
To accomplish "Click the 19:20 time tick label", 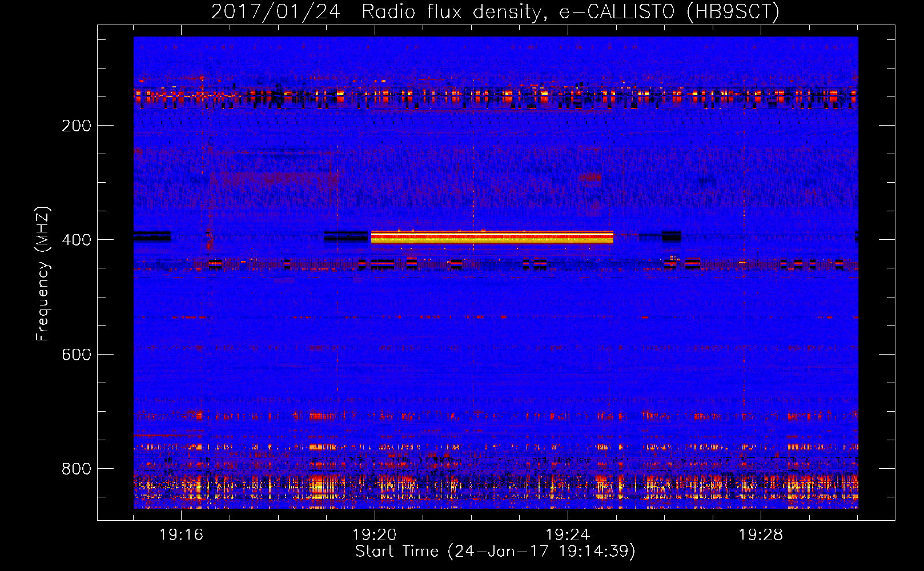I will click(x=375, y=534).
